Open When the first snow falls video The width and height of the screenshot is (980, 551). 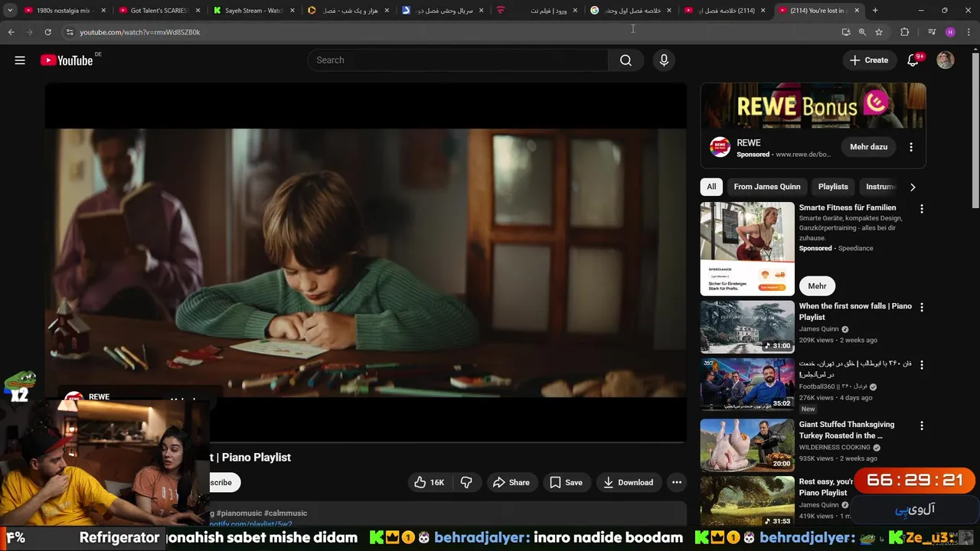click(x=855, y=311)
